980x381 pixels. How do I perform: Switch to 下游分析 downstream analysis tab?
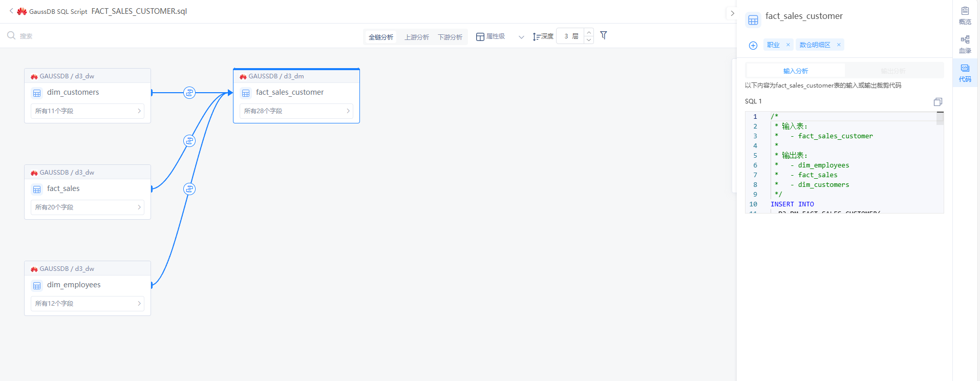pyautogui.click(x=450, y=37)
